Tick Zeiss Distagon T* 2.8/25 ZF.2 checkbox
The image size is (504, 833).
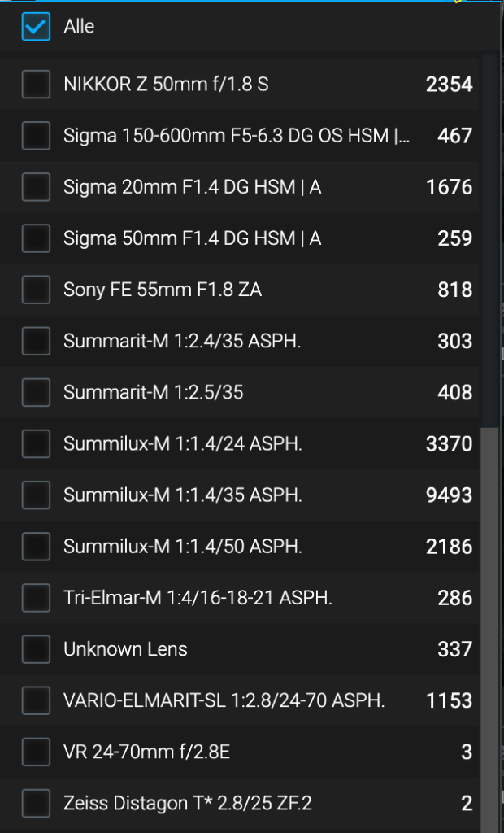[x=36, y=804]
